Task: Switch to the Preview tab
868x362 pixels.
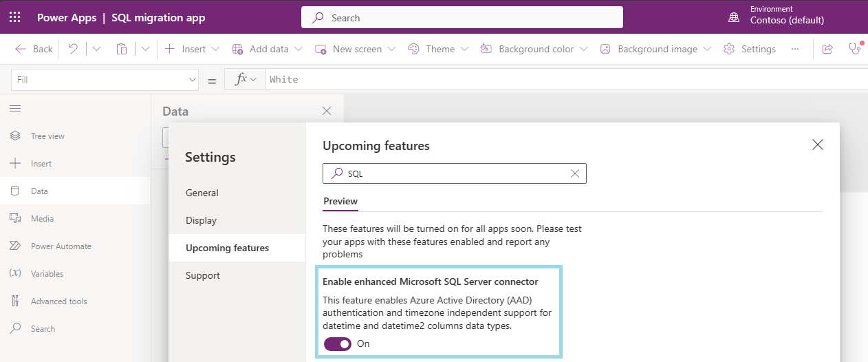Action: 340,202
